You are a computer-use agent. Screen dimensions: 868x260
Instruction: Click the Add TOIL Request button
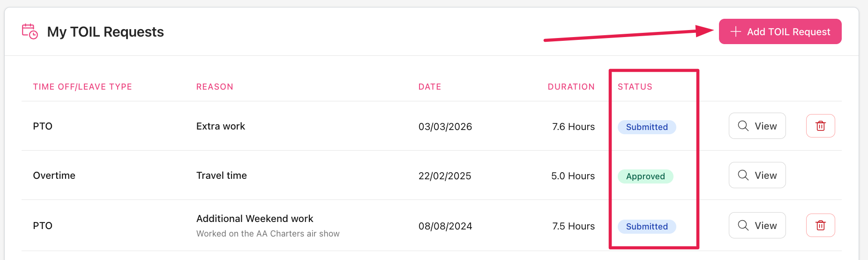tap(780, 31)
